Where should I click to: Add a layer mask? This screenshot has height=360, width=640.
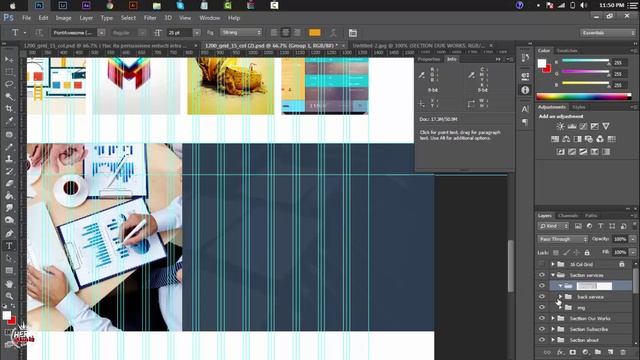point(573,352)
